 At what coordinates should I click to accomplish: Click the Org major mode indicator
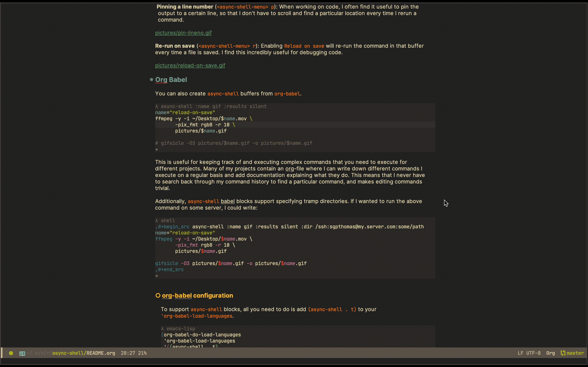[550, 353]
